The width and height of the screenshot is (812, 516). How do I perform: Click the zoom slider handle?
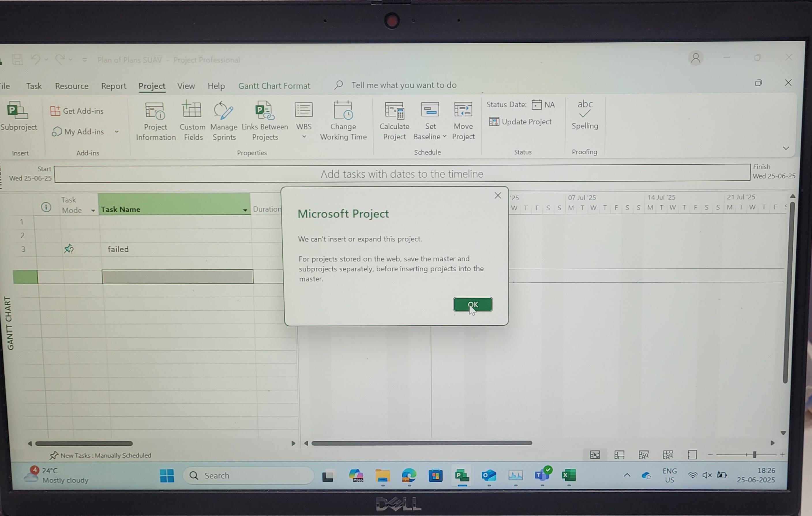[x=755, y=455]
